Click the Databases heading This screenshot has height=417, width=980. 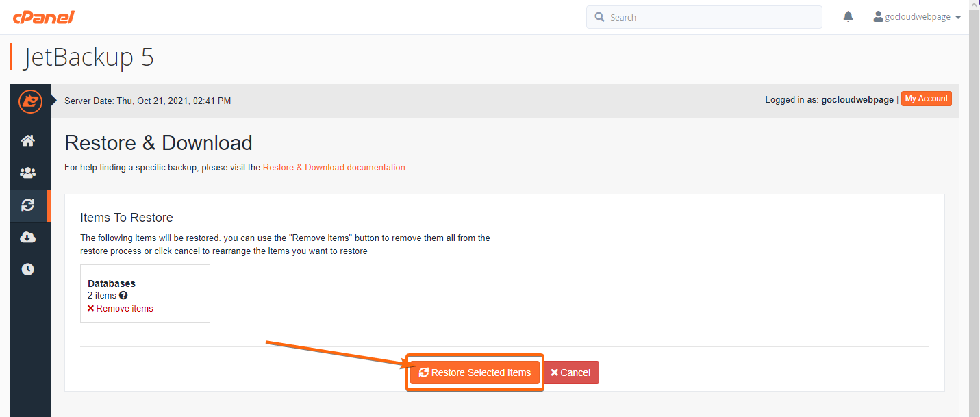[x=112, y=283]
